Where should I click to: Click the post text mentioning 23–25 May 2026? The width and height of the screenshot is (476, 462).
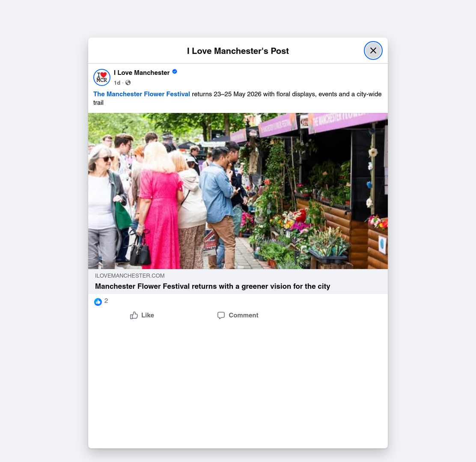coord(238,98)
